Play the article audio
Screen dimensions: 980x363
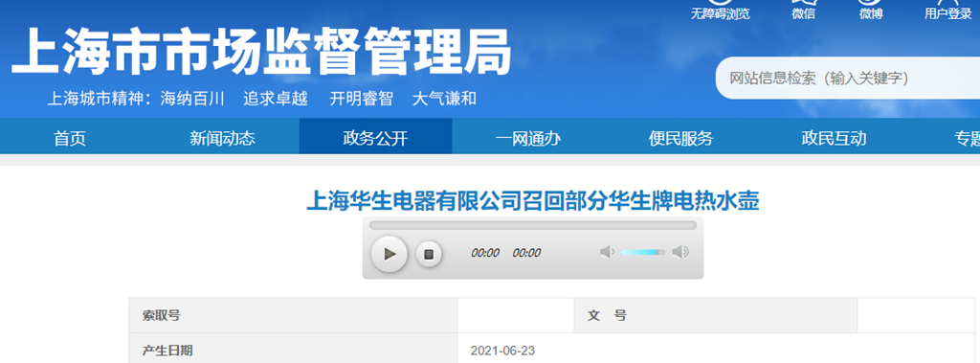click(x=390, y=254)
